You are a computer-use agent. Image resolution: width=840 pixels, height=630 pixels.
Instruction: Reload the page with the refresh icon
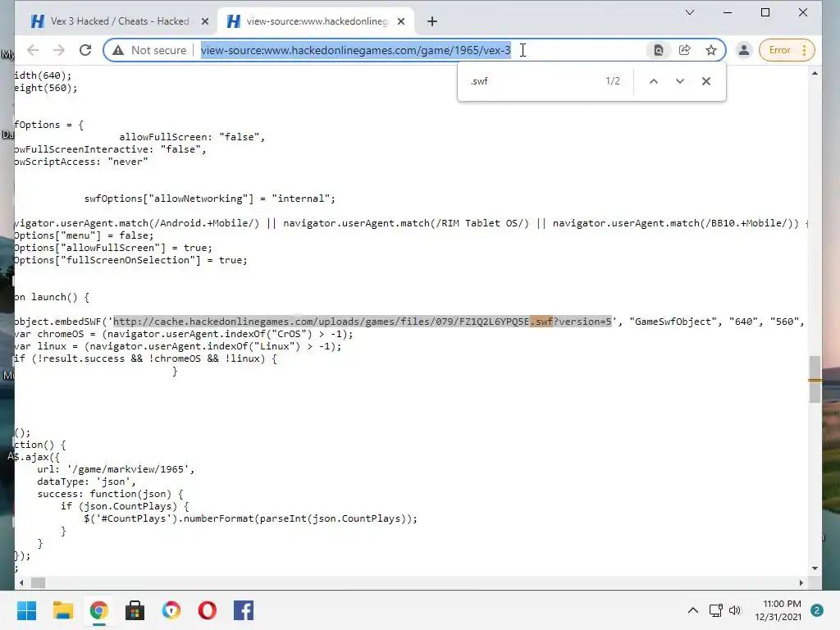pyautogui.click(x=85, y=50)
